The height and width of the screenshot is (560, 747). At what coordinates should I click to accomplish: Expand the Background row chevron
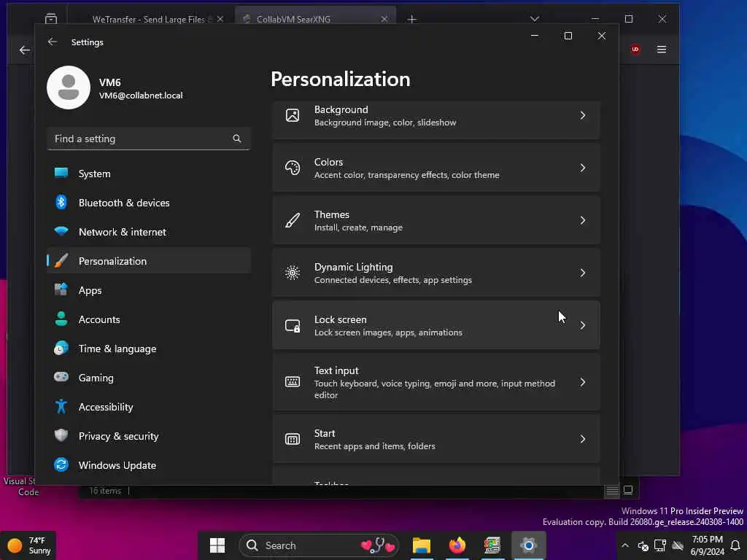coord(583,115)
